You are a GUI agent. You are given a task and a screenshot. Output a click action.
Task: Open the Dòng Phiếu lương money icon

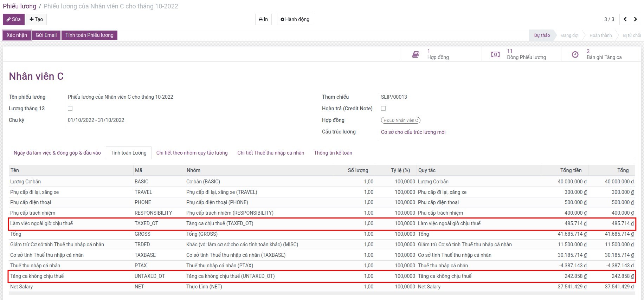(x=495, y=54)
